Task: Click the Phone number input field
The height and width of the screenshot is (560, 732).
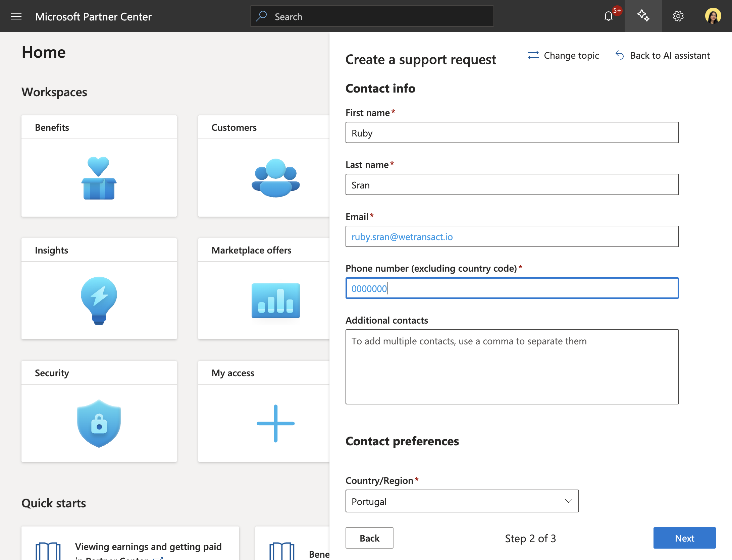Action: coord(512,288)
